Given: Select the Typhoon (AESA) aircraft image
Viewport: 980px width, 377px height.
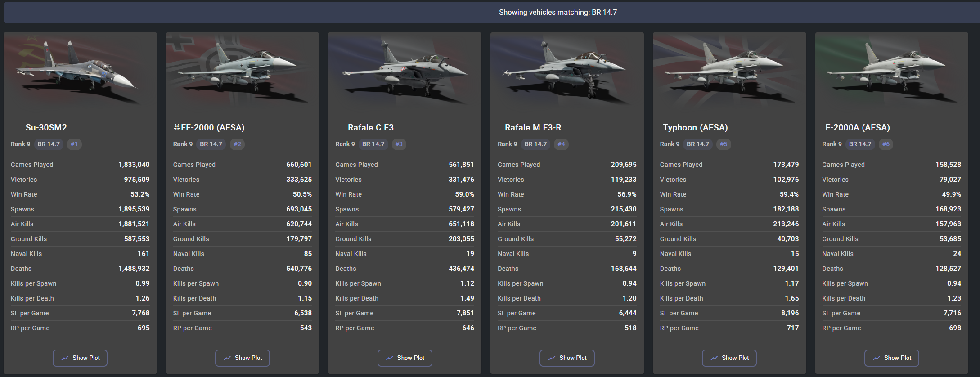Looking at the screenshot, I should [x=729, y=72].
